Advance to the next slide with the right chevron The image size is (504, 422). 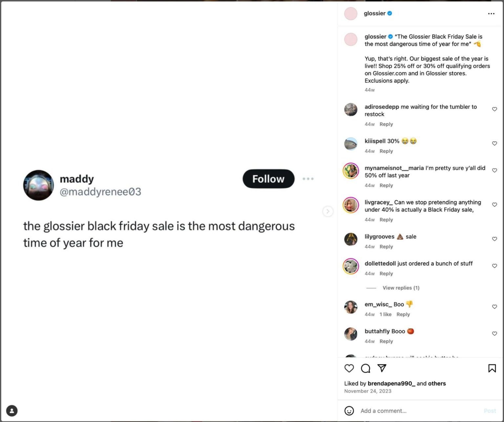coord(328,211)
